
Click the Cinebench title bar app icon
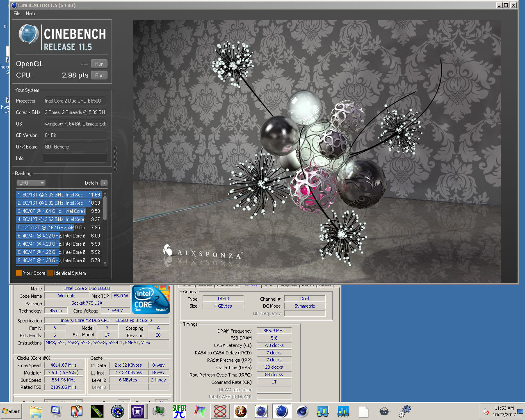click(14, 5)
